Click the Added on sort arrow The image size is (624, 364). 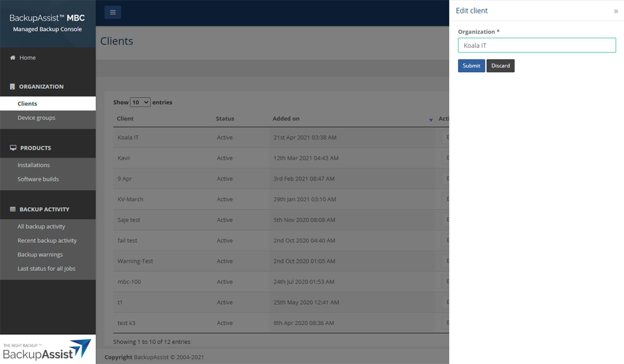point(430,120)
